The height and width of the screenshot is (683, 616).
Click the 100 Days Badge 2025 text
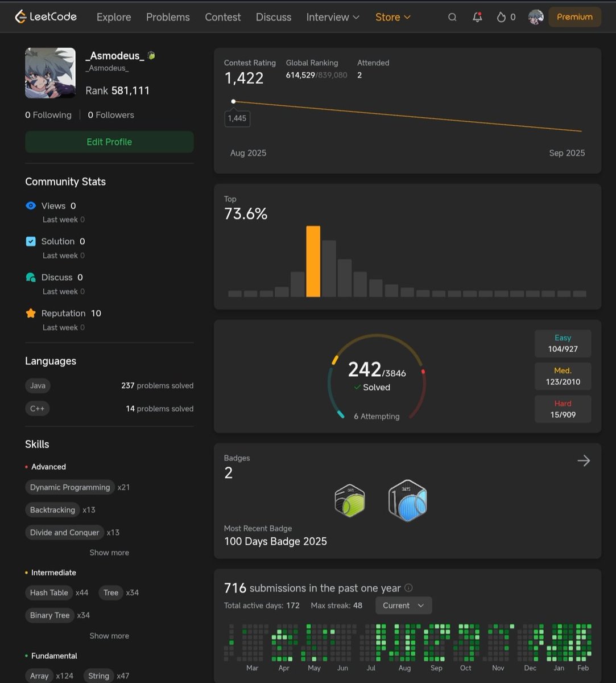275,541
